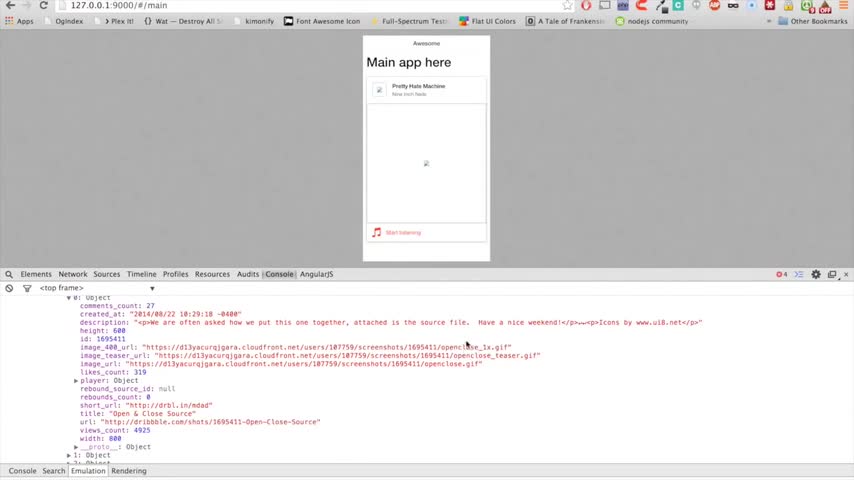Image resolution: width=854 pixels, height=480 pixels.
Task: Click the teal C extension icon
Action: coord(678,5)
